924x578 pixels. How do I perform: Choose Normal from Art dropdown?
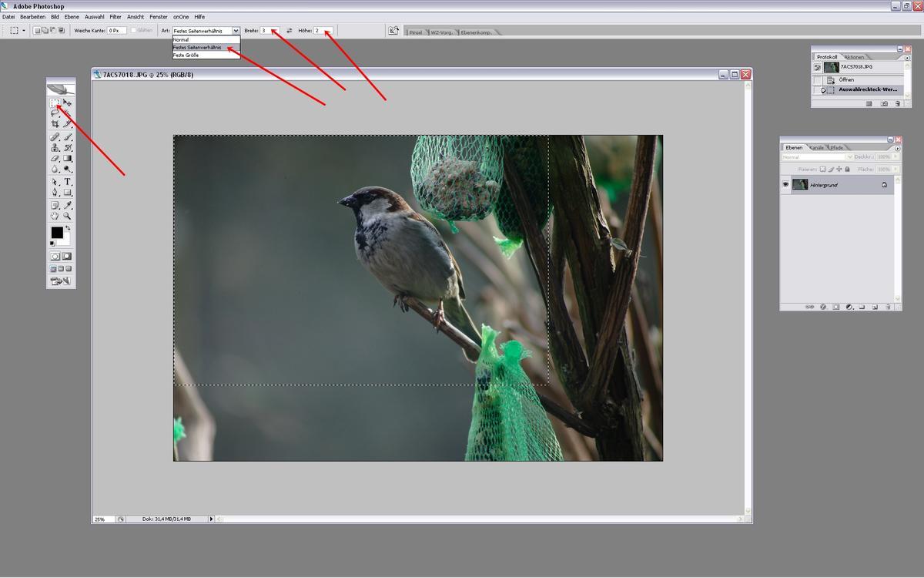[206, 39]
